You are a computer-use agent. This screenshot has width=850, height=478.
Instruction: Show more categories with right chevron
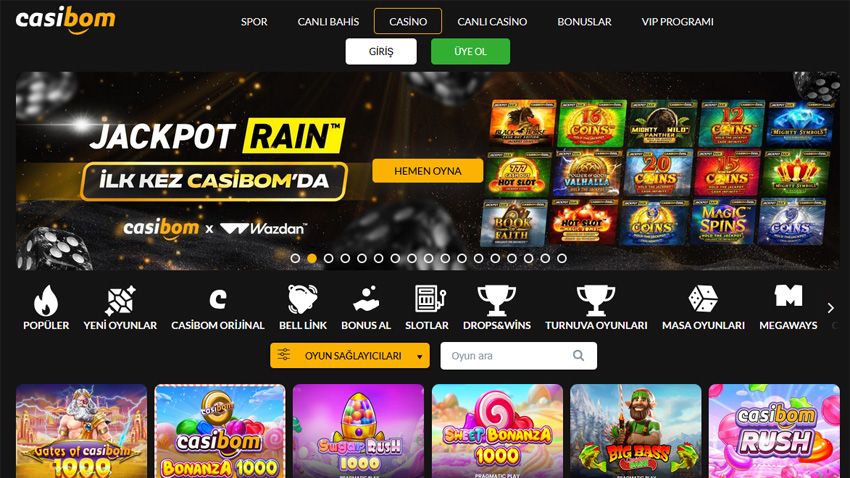point(830,308)
